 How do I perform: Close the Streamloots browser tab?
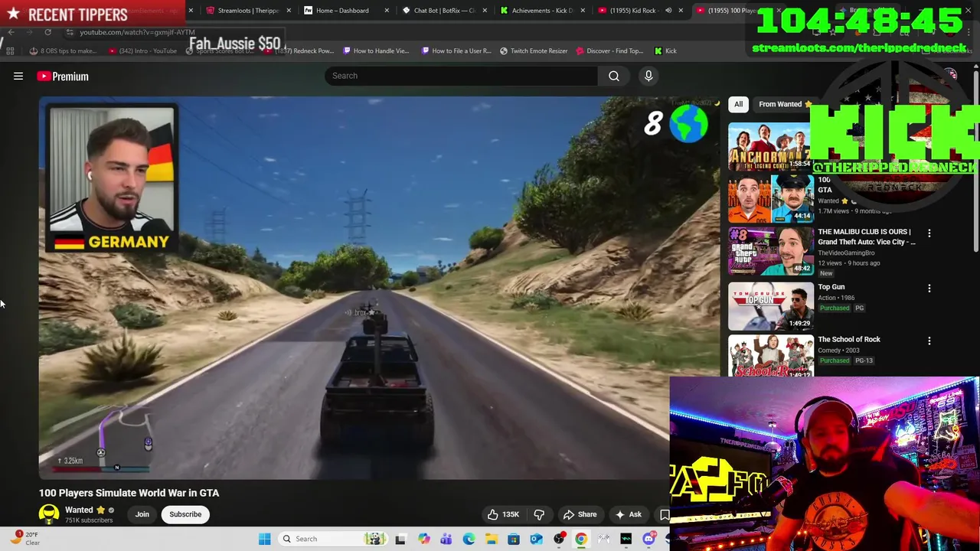pyautogui.click(x=289, y=11)
